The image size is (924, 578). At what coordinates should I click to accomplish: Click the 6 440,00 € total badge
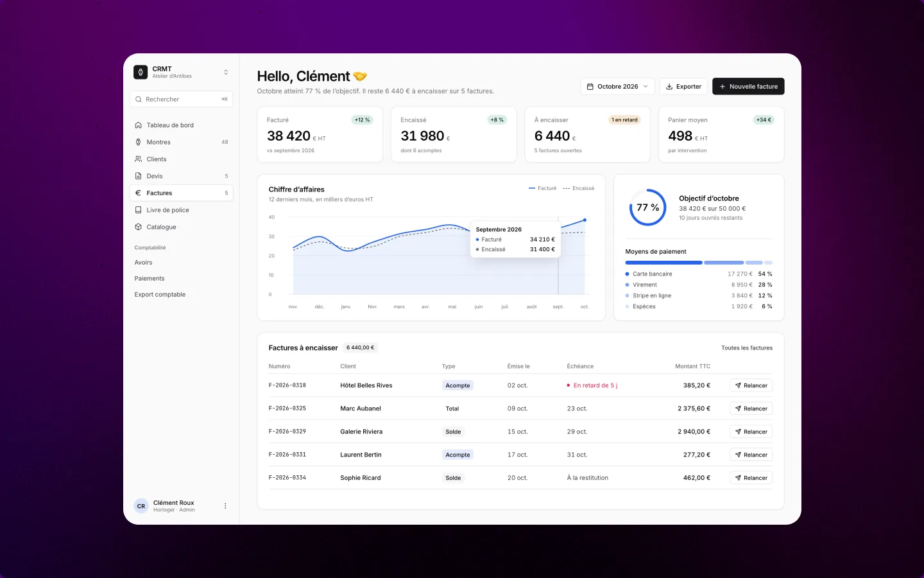point(360,348)
